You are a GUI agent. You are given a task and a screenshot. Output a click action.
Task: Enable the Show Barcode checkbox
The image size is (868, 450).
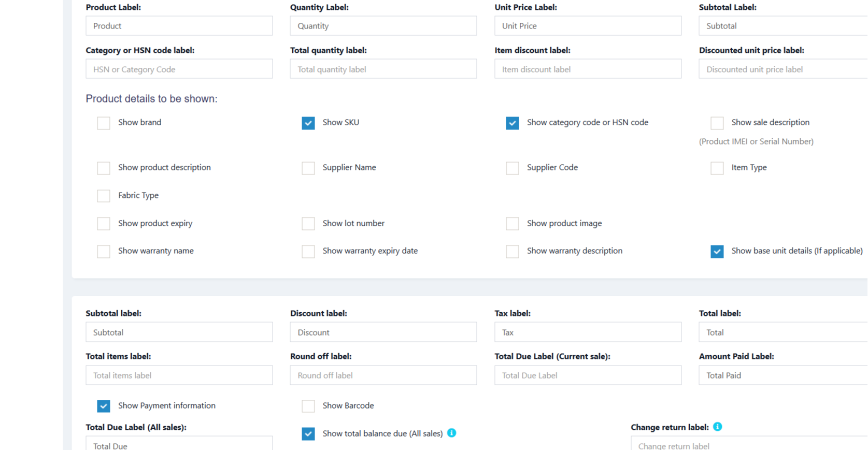pos(308,406)
